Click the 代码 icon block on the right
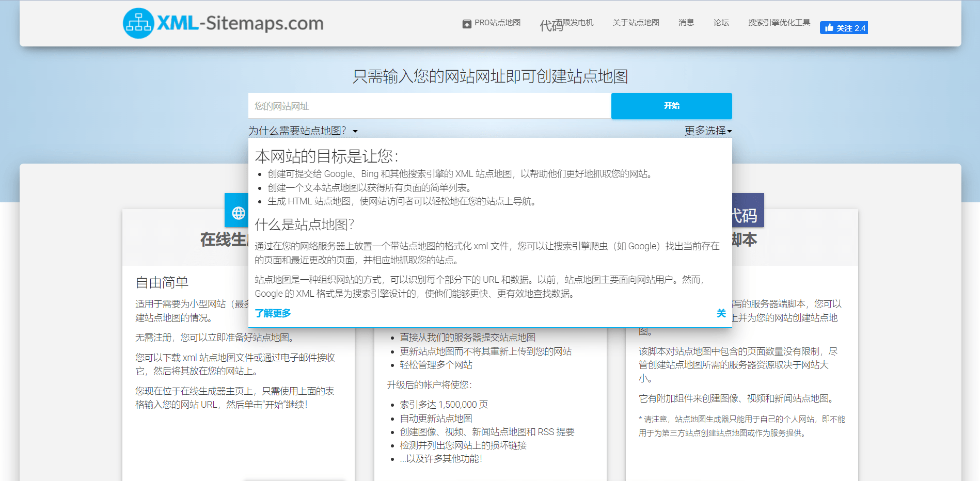 (747, 210)
